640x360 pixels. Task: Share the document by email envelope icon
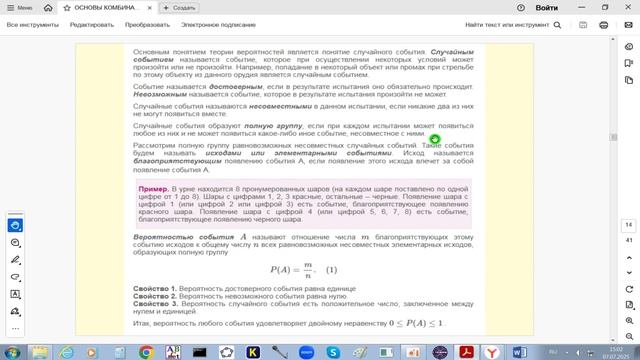click(629, 25)
